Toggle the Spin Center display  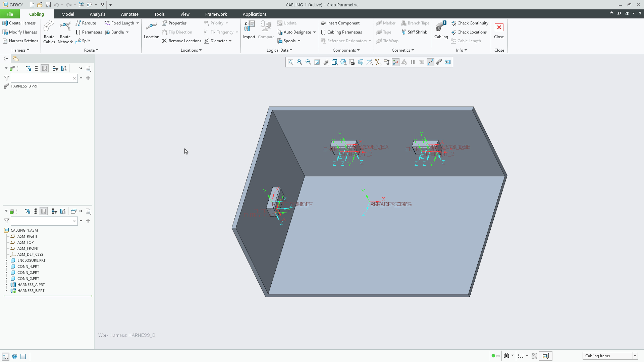point(395,62)
